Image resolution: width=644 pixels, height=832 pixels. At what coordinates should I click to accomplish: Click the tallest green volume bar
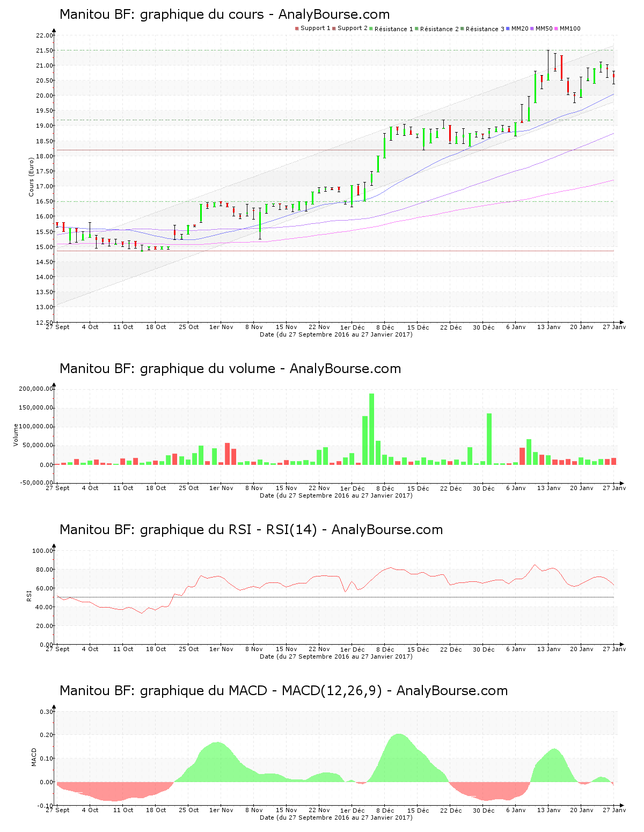371,429
